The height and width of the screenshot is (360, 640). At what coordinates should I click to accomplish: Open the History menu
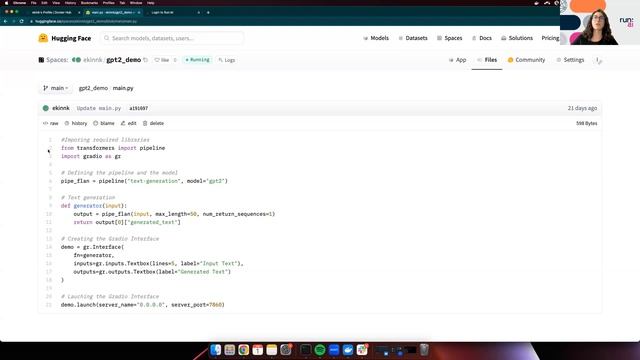(70, 3)
